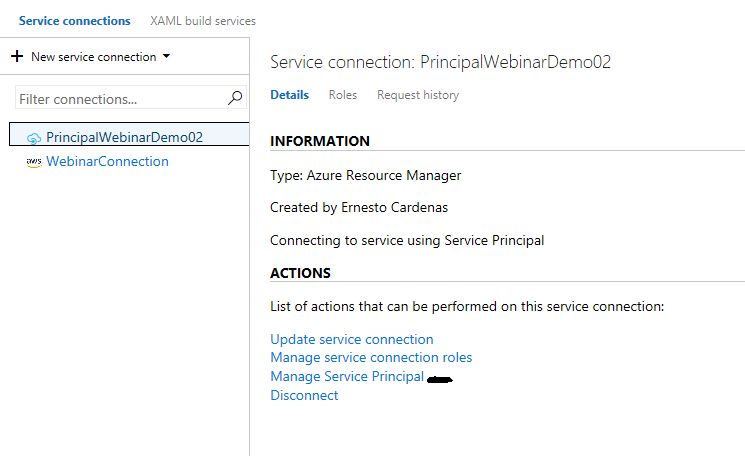
Task: Click the Disconnect link
Action: (304, 395)
